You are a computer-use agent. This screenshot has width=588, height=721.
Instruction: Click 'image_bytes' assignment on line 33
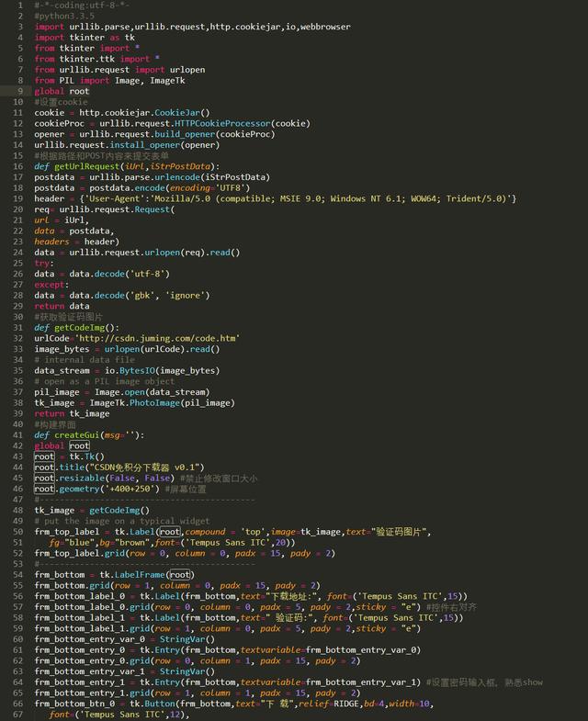[62, 349]
